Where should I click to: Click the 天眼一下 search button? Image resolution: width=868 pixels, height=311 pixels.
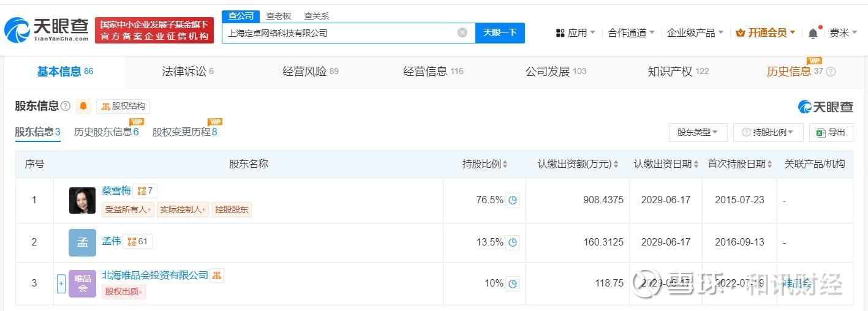point(500,33)
